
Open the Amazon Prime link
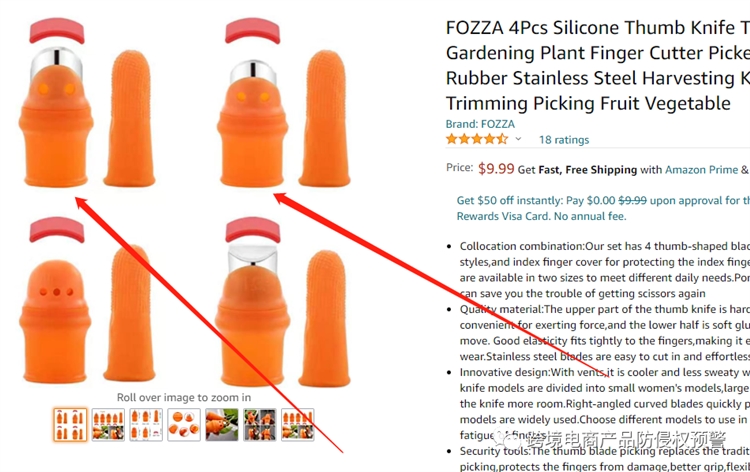701,170
